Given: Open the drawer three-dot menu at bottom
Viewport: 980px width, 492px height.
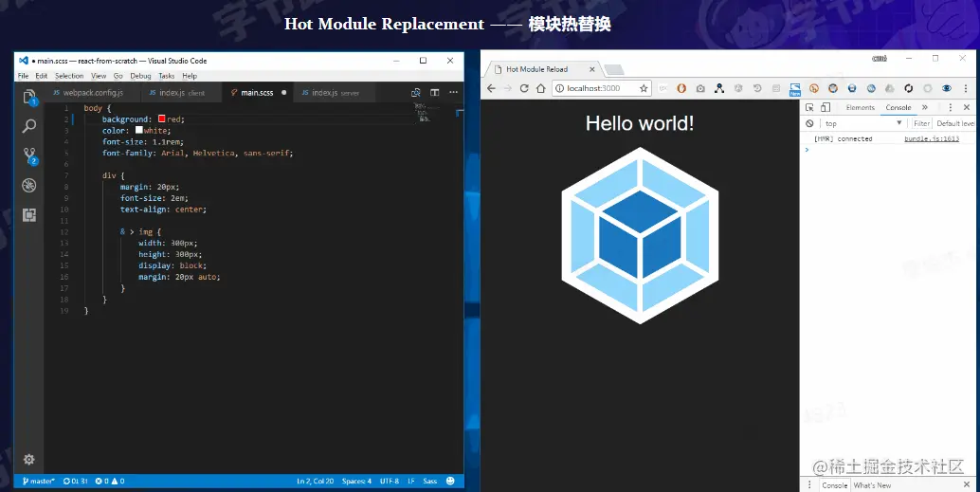Looking at the screenshot, I should pyautogui.click(x=809, y=485).
